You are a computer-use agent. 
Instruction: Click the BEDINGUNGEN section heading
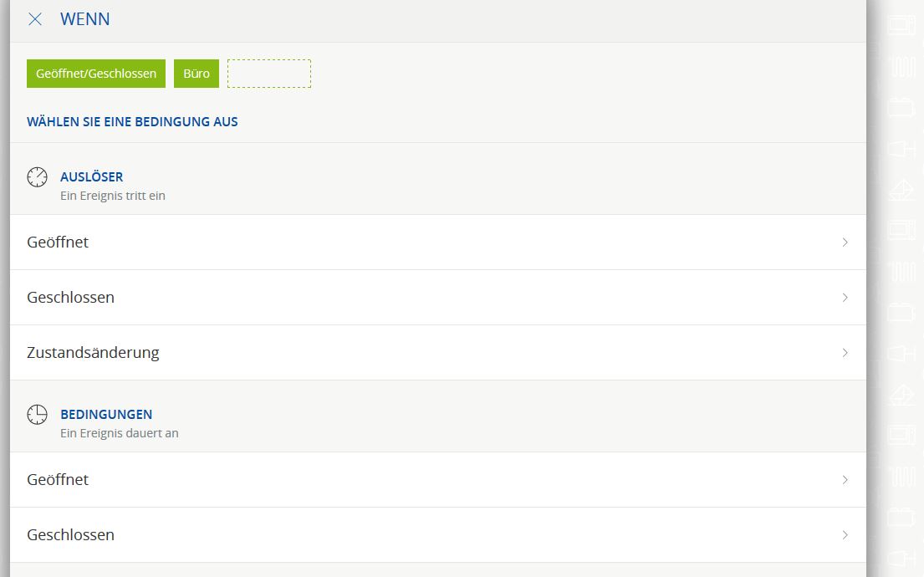pyautogui.click(x=106, y=414)
